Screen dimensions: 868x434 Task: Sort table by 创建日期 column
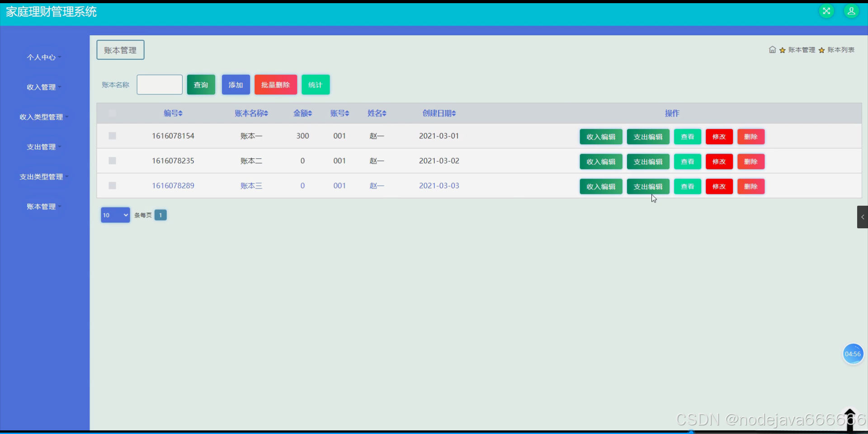439,113
